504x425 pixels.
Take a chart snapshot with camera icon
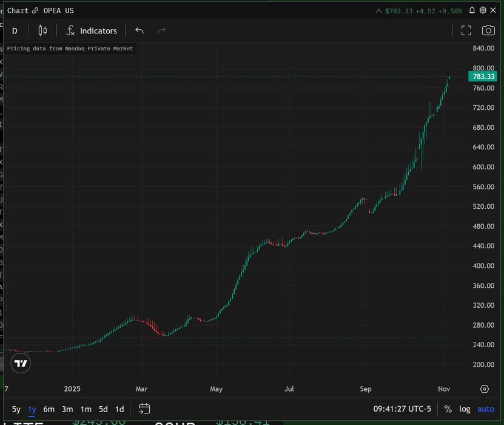pos(488,30)
